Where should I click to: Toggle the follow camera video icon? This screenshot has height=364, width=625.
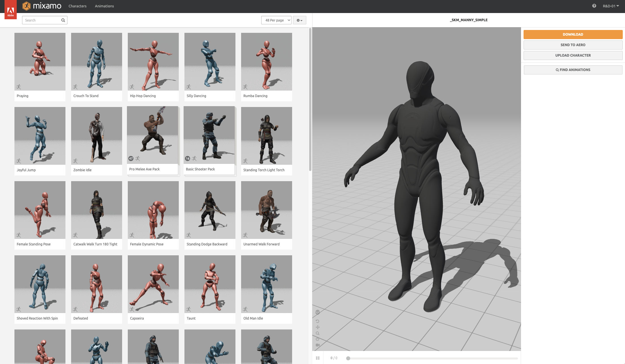pos(318,345)
